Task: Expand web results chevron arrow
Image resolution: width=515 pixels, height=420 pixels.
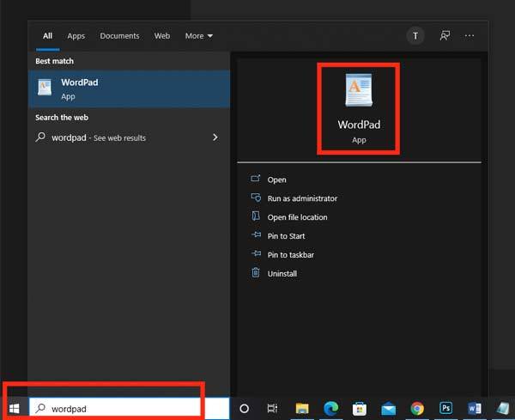Action: pyautogui.click(x=215, y=137)
